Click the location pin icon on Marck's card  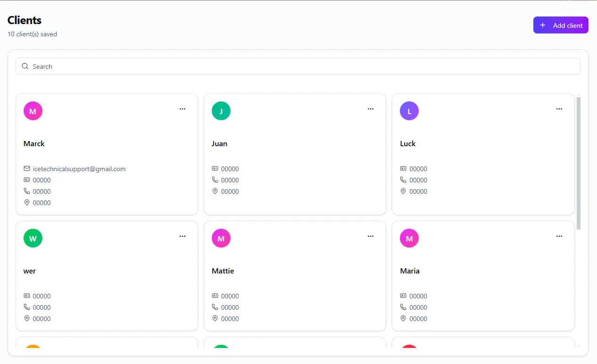coord(27,202)
